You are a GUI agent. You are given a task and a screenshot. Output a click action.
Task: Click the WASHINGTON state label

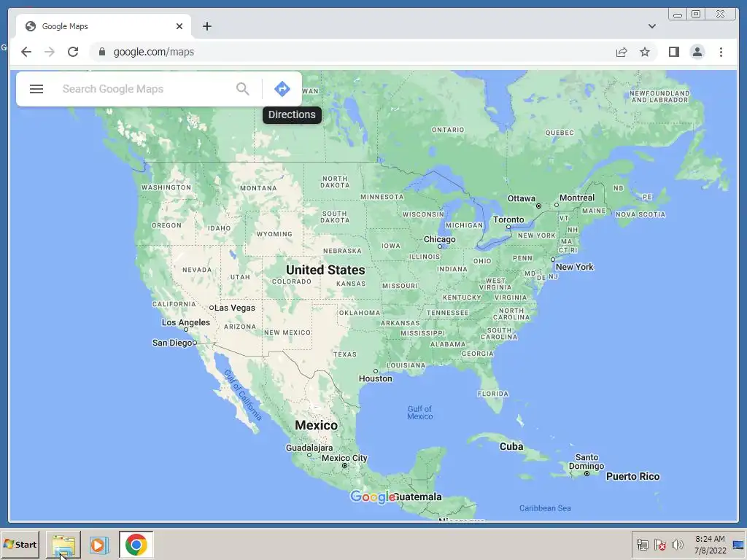[166, 187]
